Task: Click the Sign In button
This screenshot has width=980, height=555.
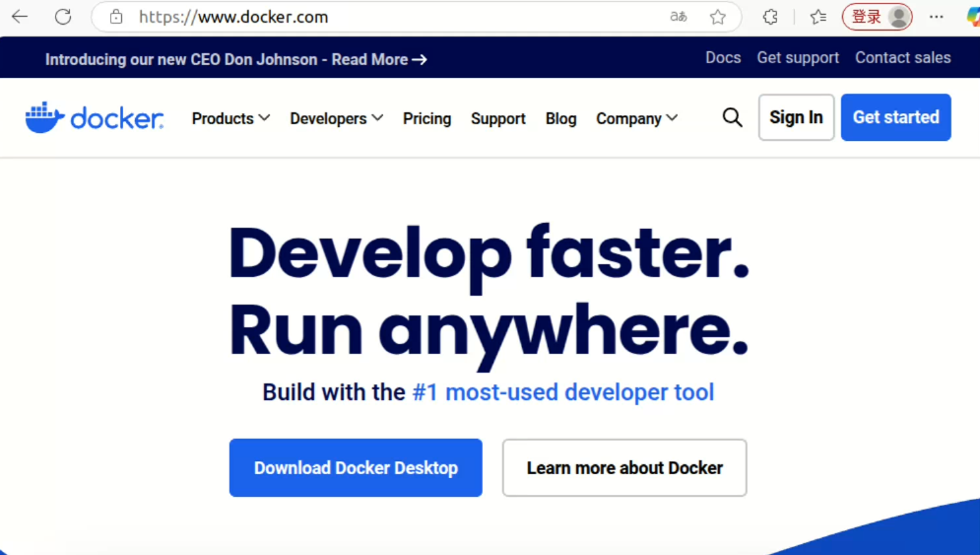Action: tap(796, 117)
